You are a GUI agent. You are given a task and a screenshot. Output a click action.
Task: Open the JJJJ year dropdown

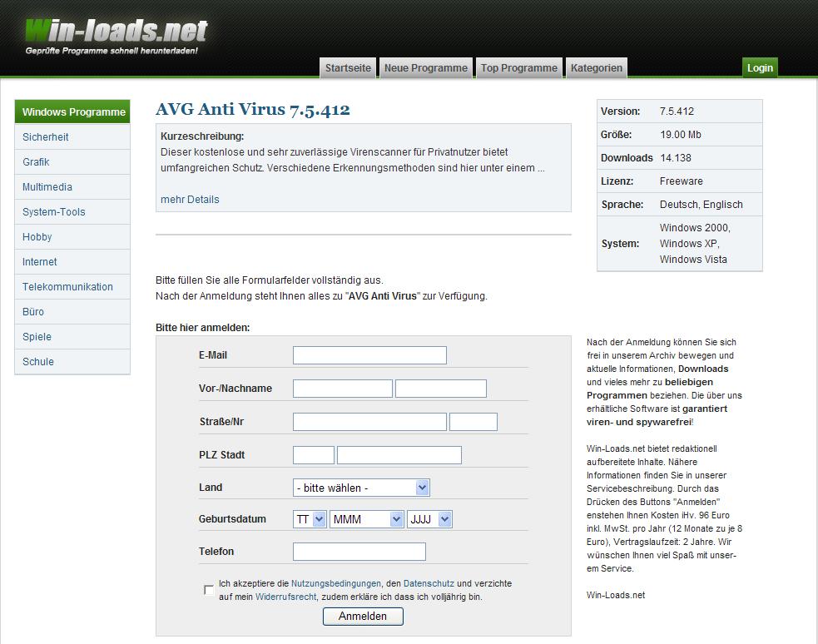click(429, 518)
